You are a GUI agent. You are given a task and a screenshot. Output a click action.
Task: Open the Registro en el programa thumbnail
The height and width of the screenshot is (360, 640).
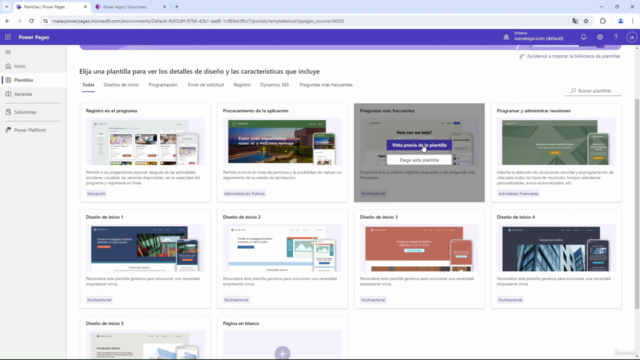(145, 141)
